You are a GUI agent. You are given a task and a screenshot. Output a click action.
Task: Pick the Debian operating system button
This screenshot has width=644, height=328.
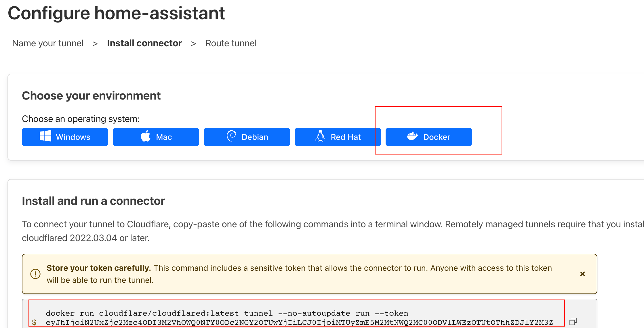(247, 137)
